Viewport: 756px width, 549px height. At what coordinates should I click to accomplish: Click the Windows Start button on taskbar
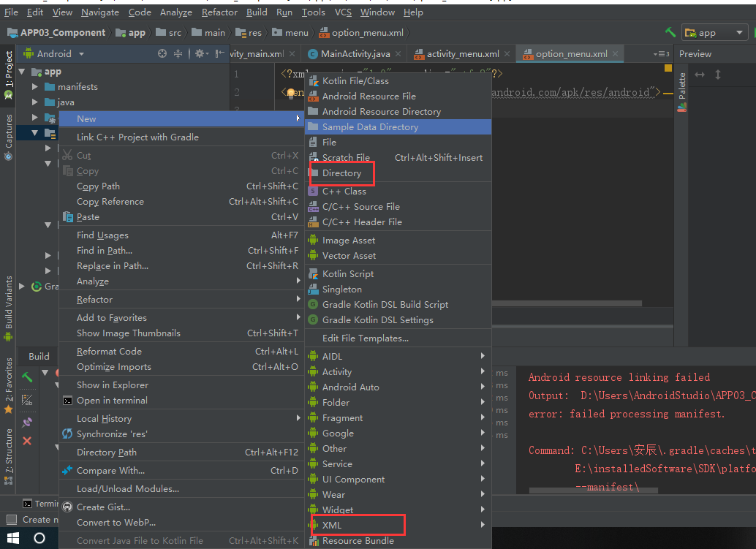(x=12, y=539)
